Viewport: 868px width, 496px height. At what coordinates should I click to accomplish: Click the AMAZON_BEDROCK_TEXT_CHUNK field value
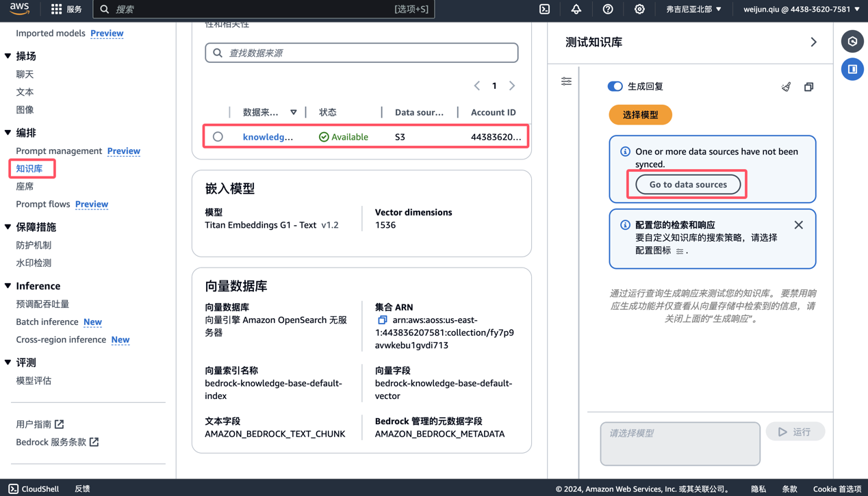tap(275, 434)
